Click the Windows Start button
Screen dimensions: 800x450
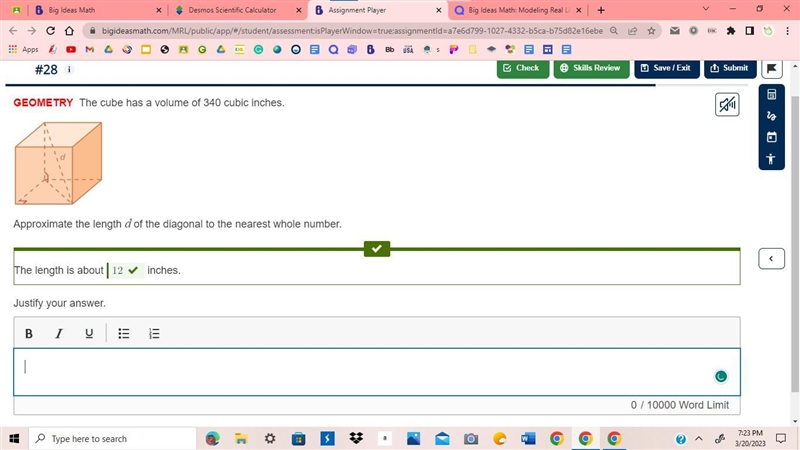14,439
